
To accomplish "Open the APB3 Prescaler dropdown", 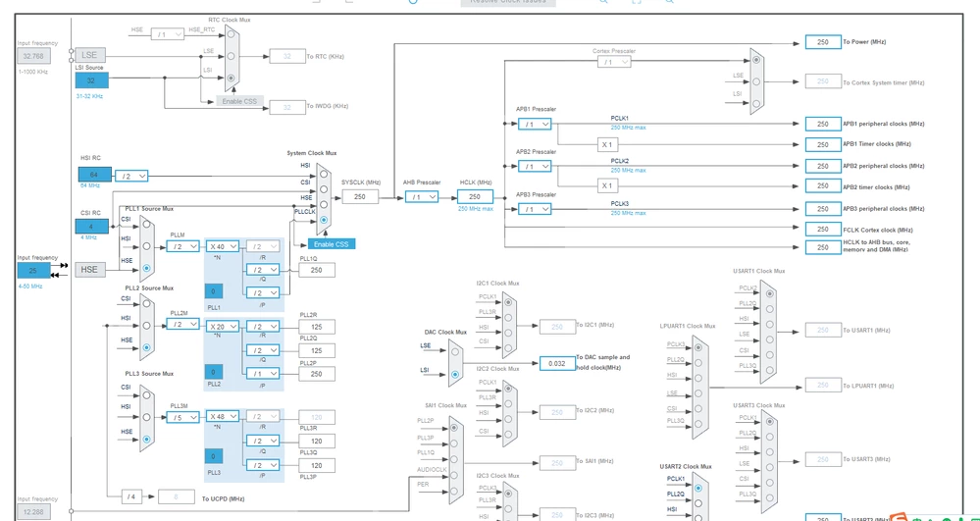I will pos(535,209).
